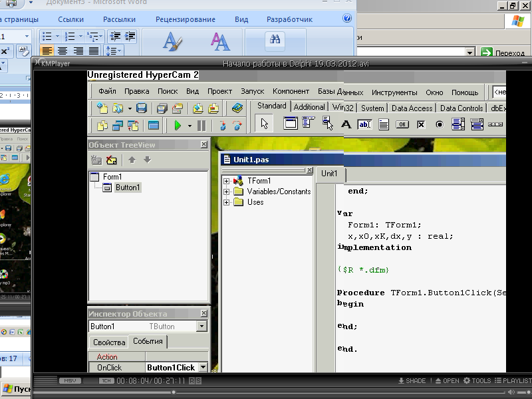Click the Trace Into debug icon

click(x=222, y=126)
